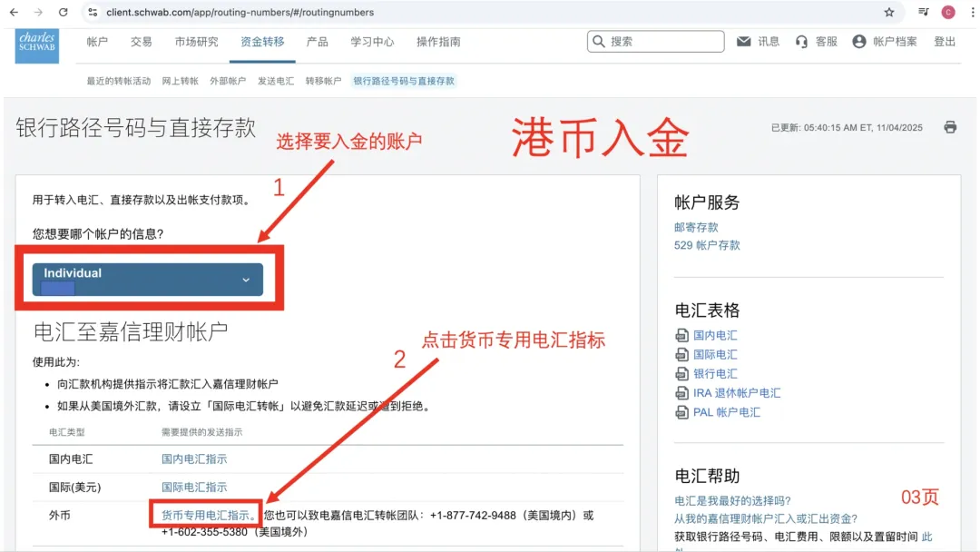The height and width of the screenshot is (552, 980).
Task: Open the PAL 帐户电汇 form link
Action: (x=727, y=412)
